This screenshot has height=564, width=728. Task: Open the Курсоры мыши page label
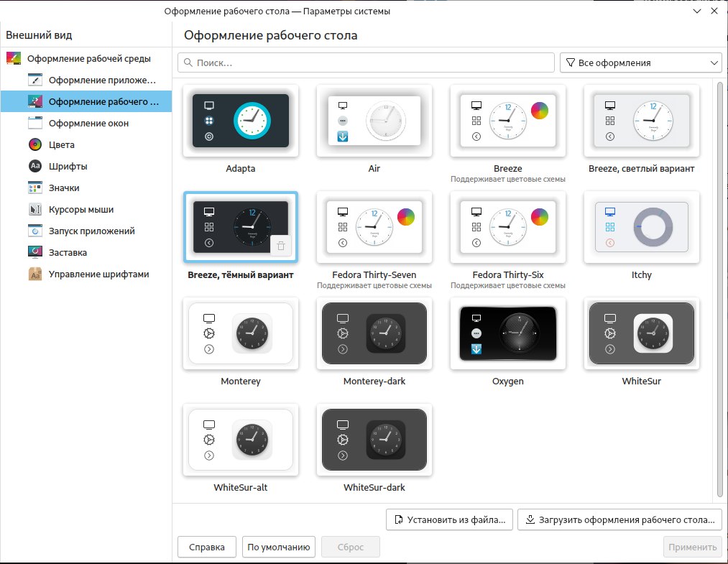pos(80,209)
